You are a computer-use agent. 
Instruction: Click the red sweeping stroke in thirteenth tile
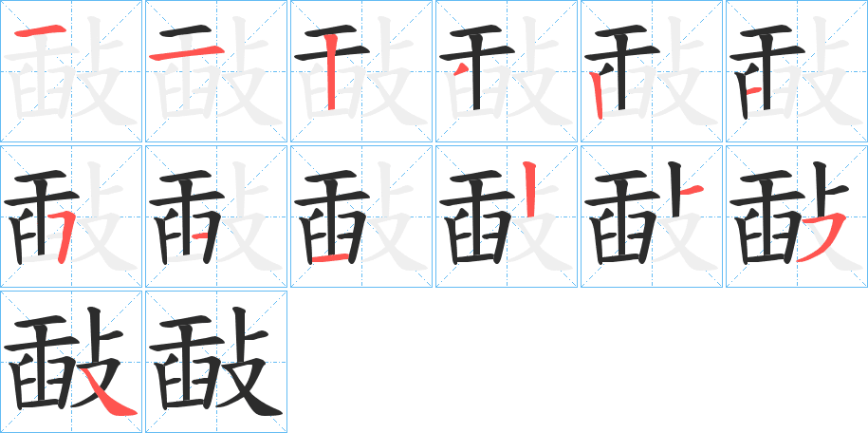pyautogui.click(x=110, y=396)
